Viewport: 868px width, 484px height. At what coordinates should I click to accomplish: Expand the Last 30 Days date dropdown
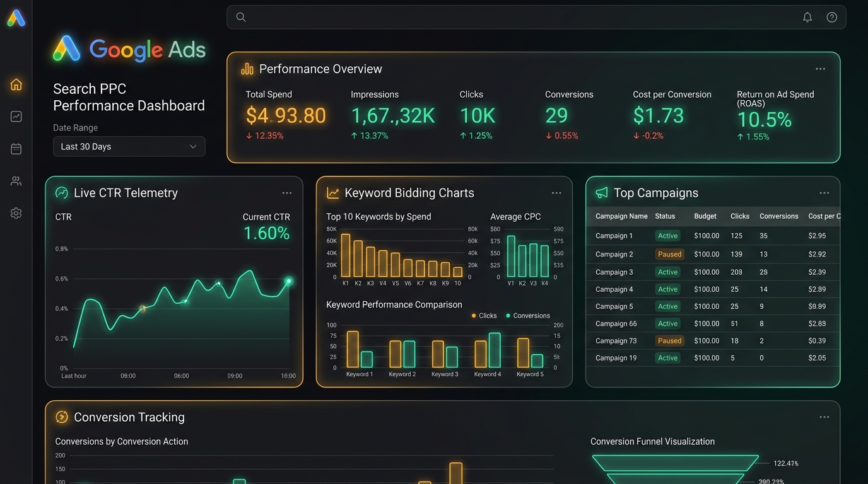tap(129, 146)
